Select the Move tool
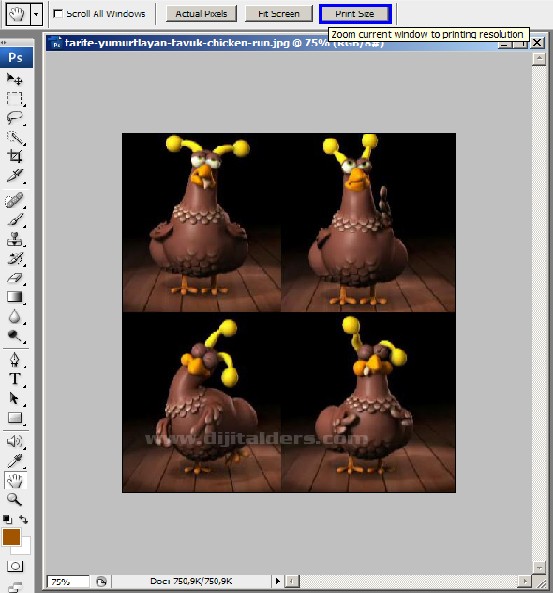The image size is (553, 593). click(15, 79)
